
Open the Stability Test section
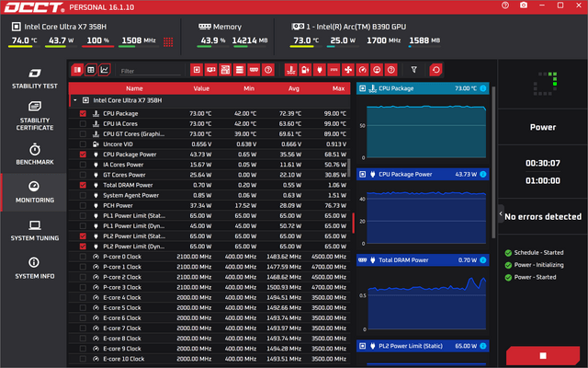coord(35,78)
